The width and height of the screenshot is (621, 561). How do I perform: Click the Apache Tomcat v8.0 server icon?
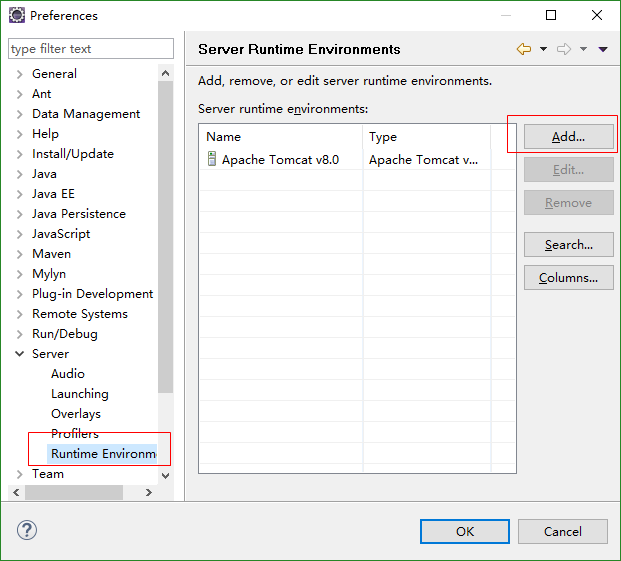pos(212,159)
